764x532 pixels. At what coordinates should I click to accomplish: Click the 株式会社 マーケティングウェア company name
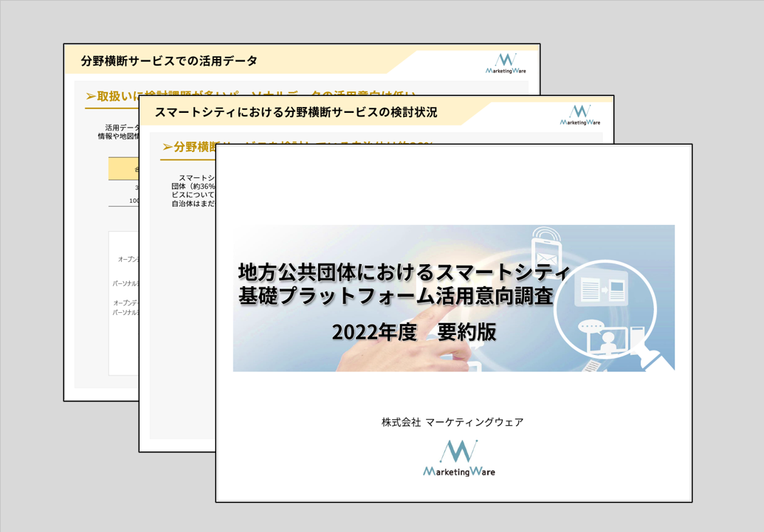pos(452,422)
